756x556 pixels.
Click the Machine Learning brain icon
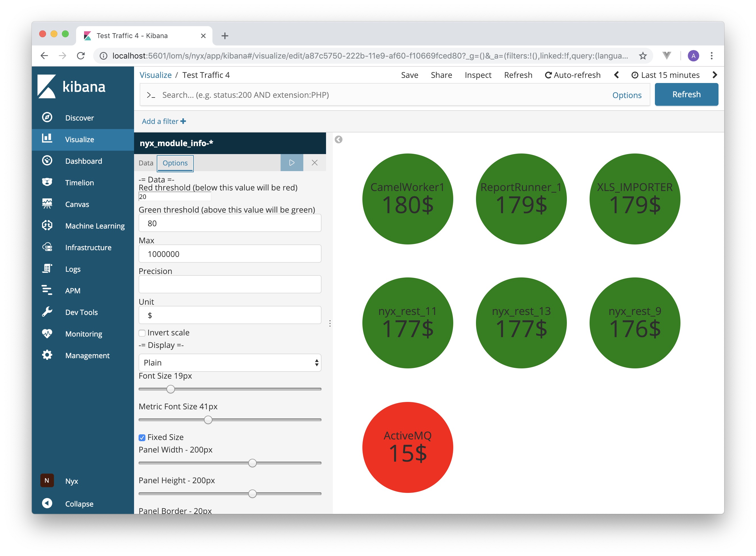coord(47,225)
